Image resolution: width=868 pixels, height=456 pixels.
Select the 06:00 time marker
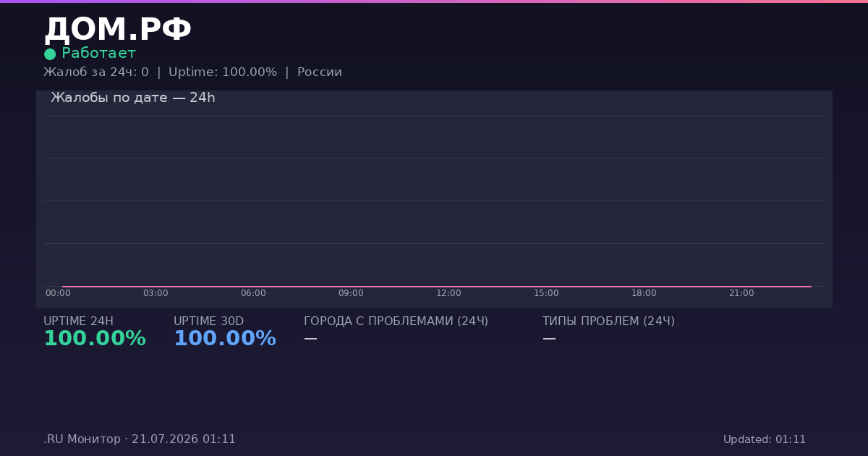pos(253,293)
